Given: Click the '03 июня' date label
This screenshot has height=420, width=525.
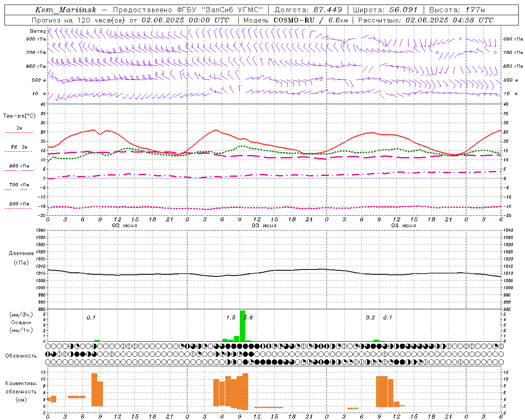Looking at the screenshot, I should pos(264,226).
